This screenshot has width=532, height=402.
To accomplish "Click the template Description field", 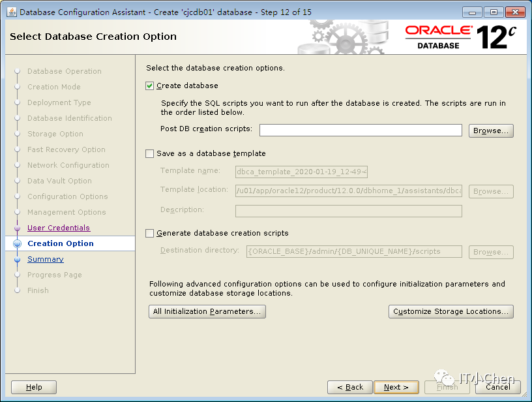I will pos(349,211).
